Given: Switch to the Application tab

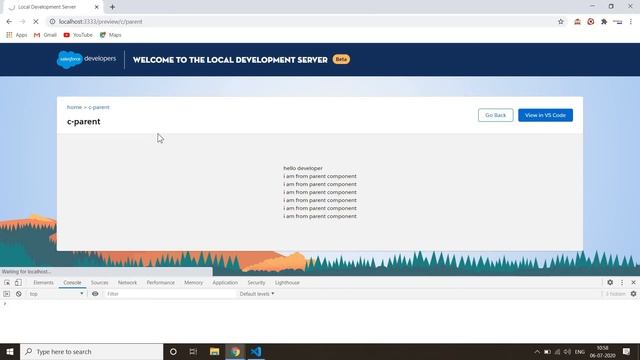Looking at the screenshot, I should (225, 282).
